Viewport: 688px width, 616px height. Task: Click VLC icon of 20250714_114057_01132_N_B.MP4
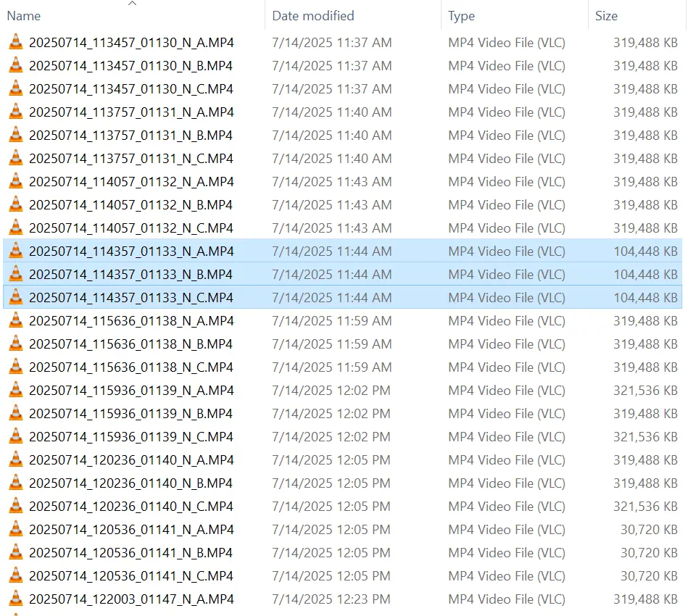[x=16, y=205]
